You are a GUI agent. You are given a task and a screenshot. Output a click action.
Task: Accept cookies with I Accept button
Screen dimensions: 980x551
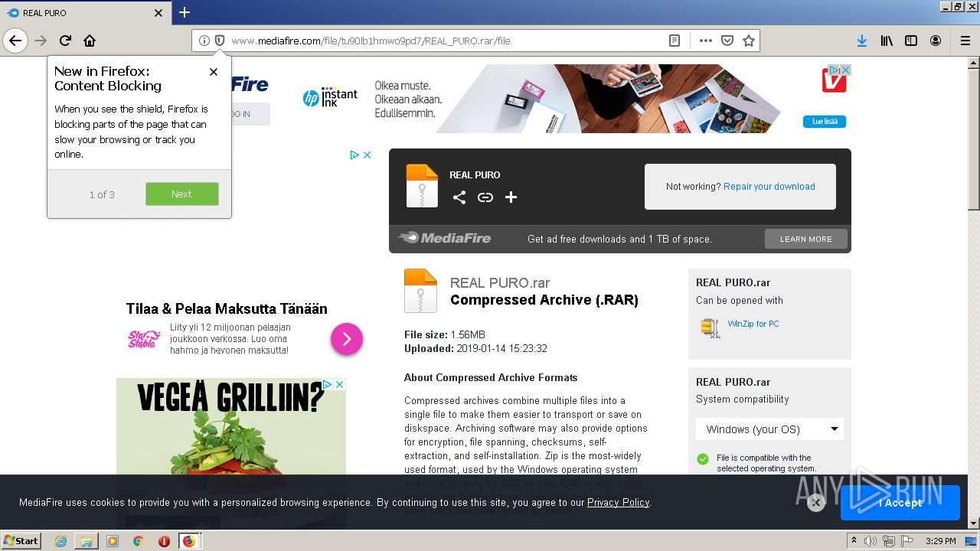900,503
